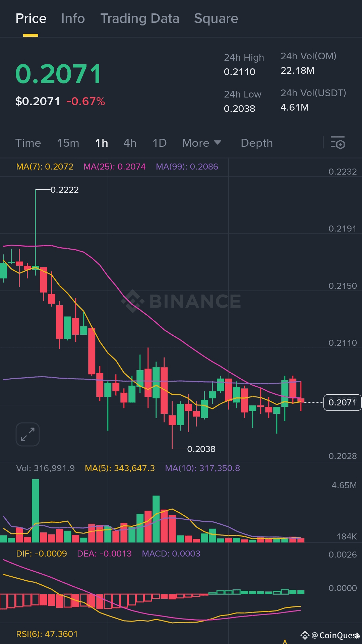The width and height of the screenshot is (362, 644).
Task: Click the 0.2071 price axis tag
Action: (342, 402)
